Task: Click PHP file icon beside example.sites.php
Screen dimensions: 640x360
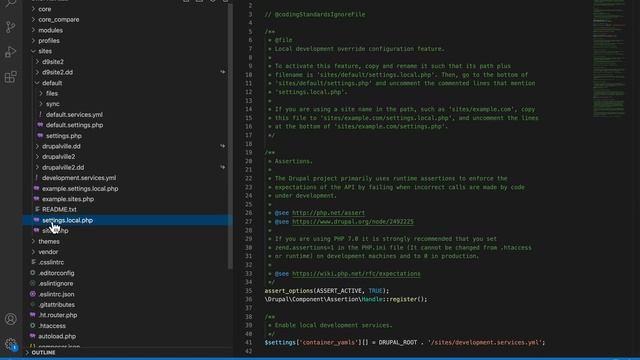Action: click(x=36, y=199)
